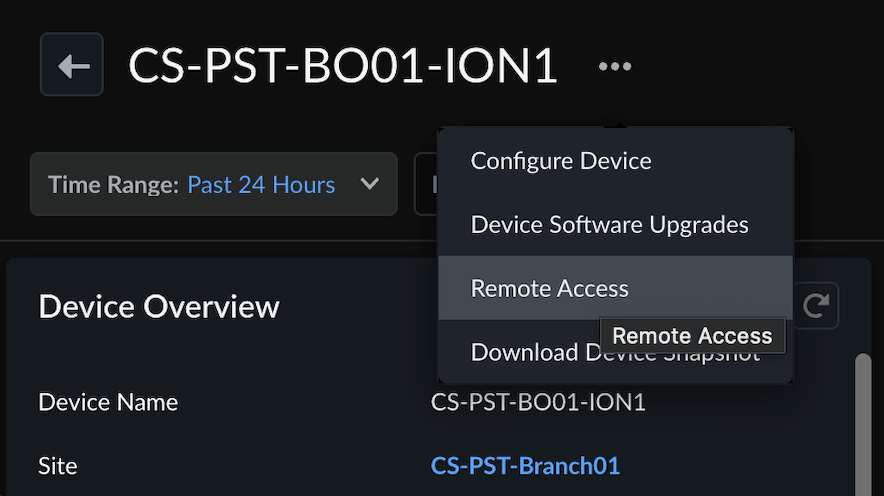The height and width of the screenshot is (496, 884).
Task: Click the Time Range label text
Action: click(x=113, y=185)
